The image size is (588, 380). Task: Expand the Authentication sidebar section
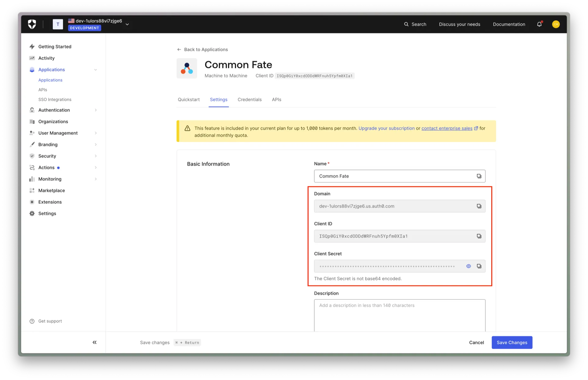coord(96,110)
